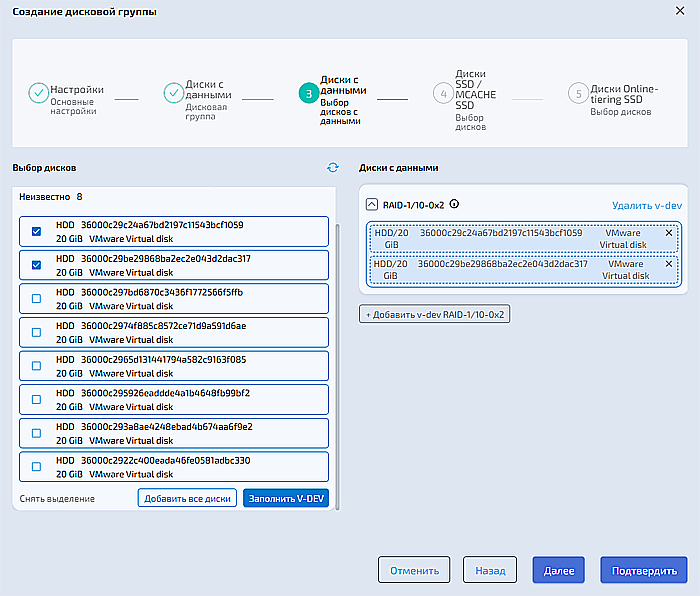Check disk 36000c295926eaddde4a1b4648fb99bf2
Screen dimensions: 700x596
coord(37,400)
